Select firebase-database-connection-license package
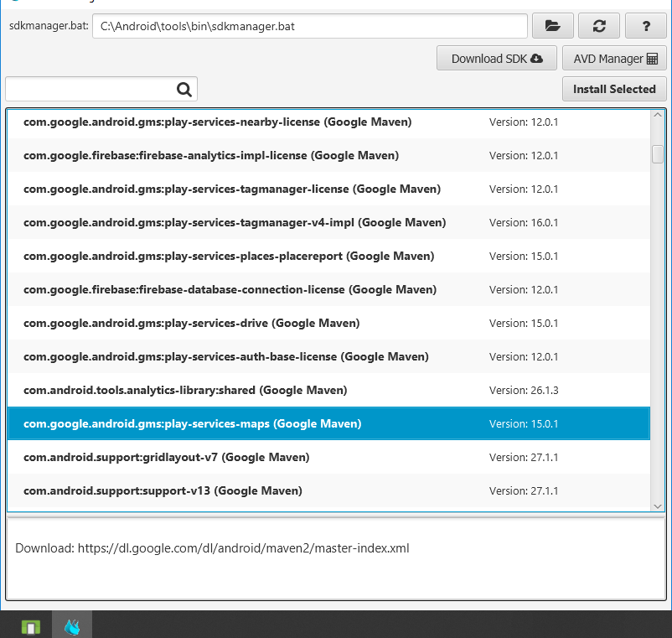The width and height of the screenshot is (672, 638). pos(329,289)
